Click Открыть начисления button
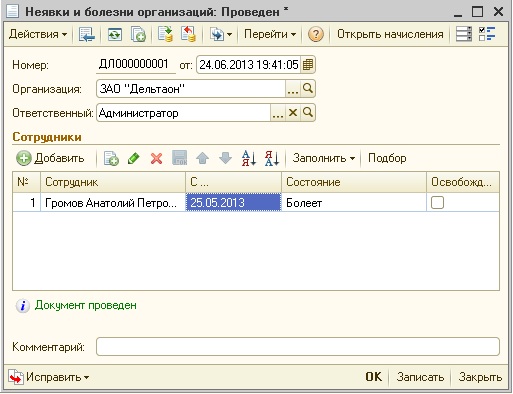The image size is (513, 394). point(390,34)
